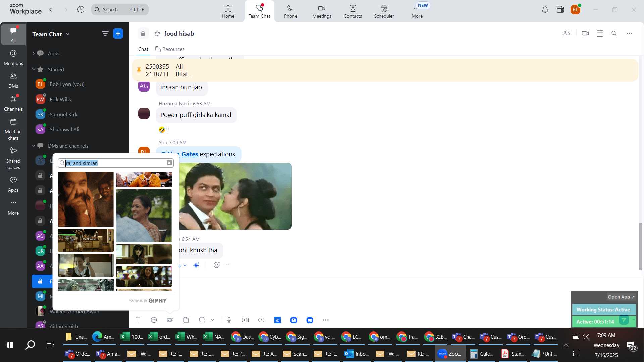
Task: Expand the Apps section
Action: 33,53
